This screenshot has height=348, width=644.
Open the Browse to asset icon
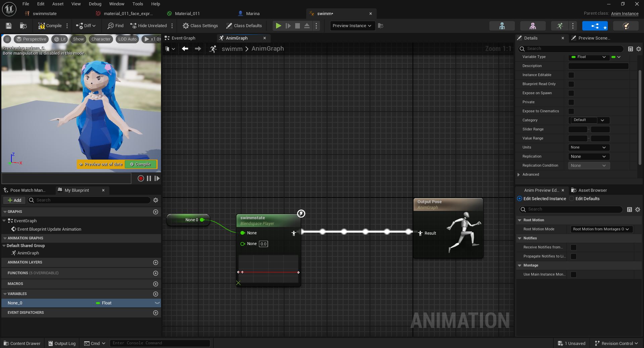(x=23, y=26)
